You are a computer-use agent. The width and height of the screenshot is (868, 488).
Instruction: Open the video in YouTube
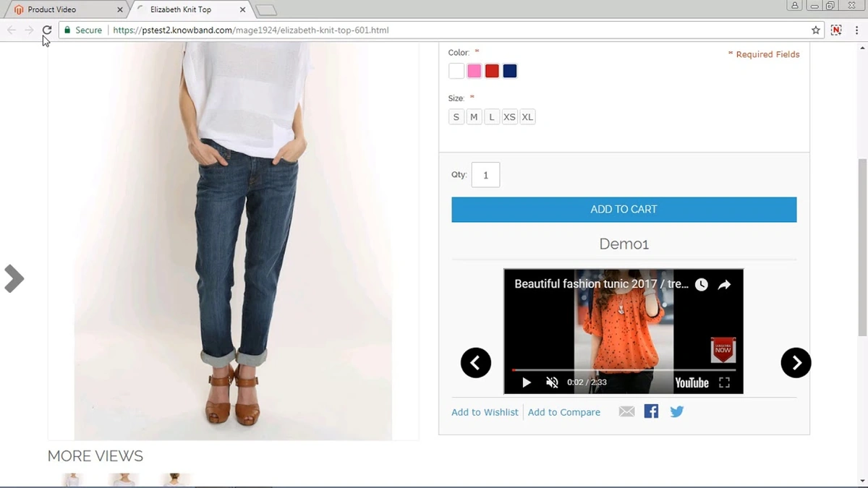tap(692, 382)
